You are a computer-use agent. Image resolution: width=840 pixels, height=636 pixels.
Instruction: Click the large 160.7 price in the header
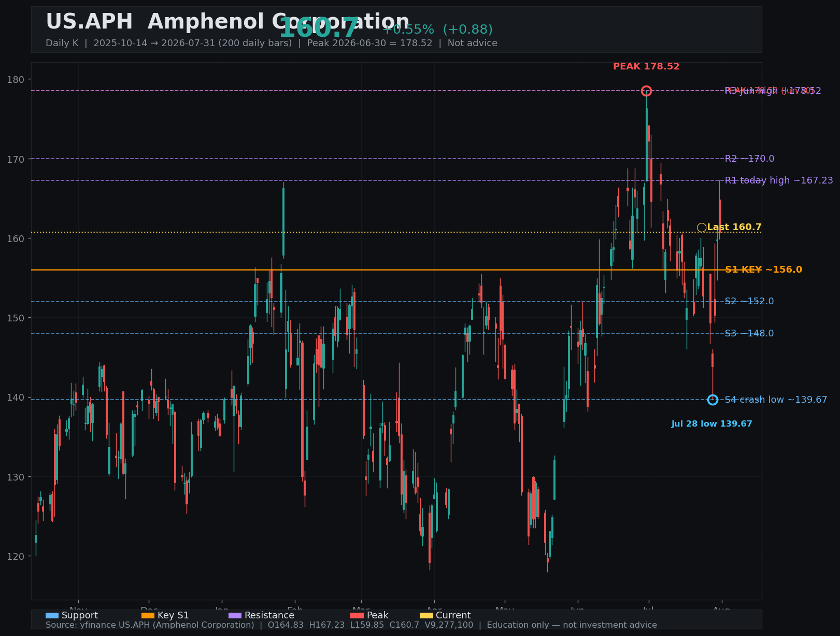[x=319, y=28]
